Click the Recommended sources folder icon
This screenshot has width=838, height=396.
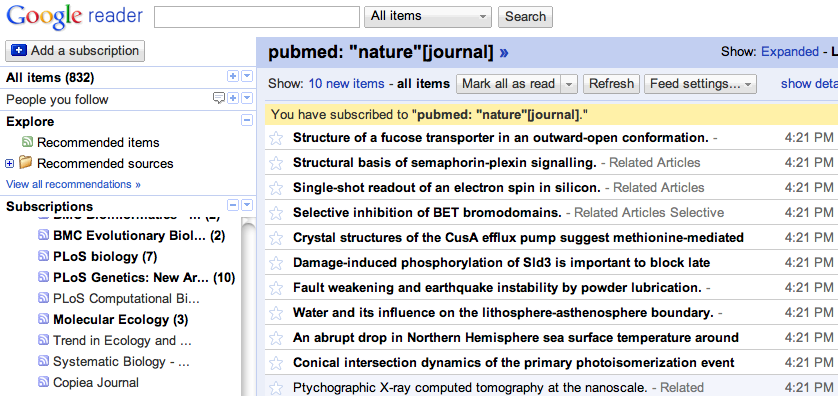tap(25, 162)
